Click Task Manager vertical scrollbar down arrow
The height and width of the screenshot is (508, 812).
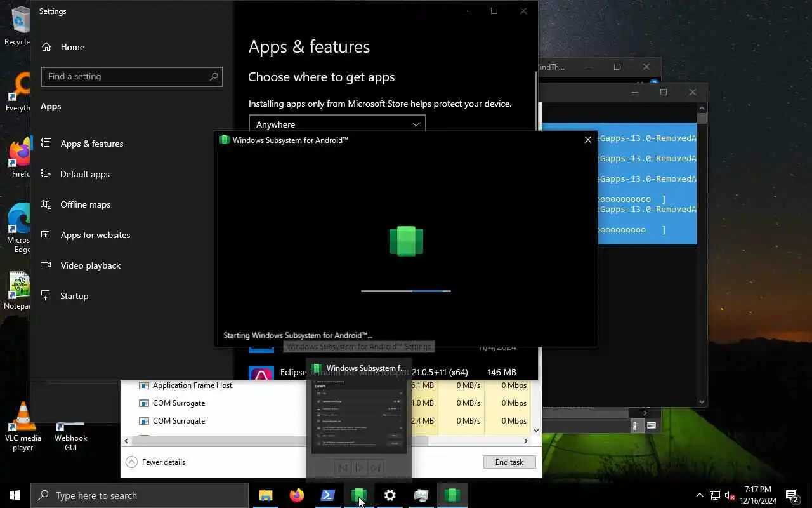[537, 430]
